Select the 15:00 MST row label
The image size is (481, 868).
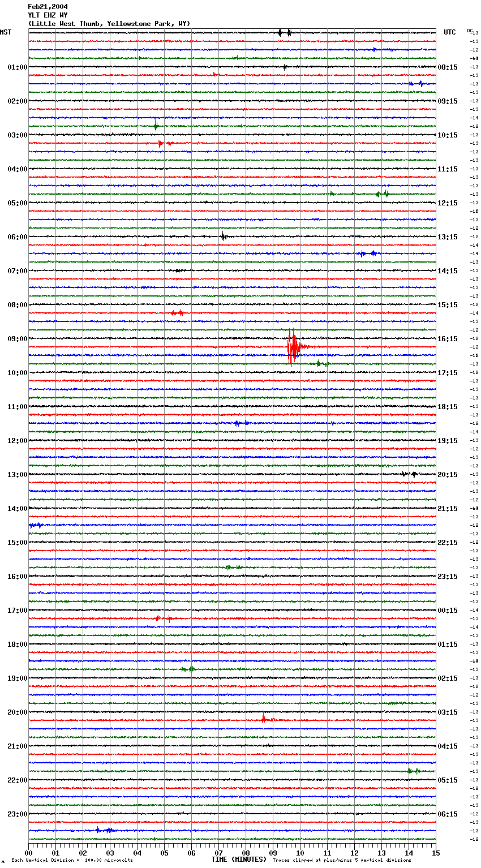coord(18,543)
